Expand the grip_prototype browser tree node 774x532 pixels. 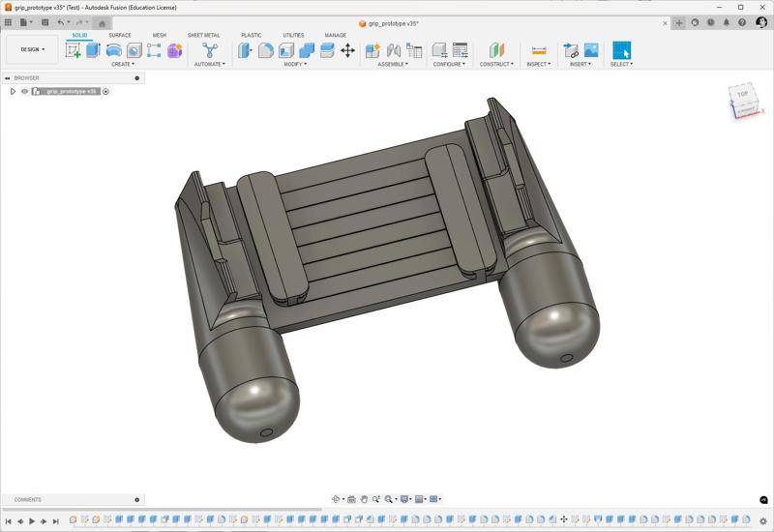13,92
